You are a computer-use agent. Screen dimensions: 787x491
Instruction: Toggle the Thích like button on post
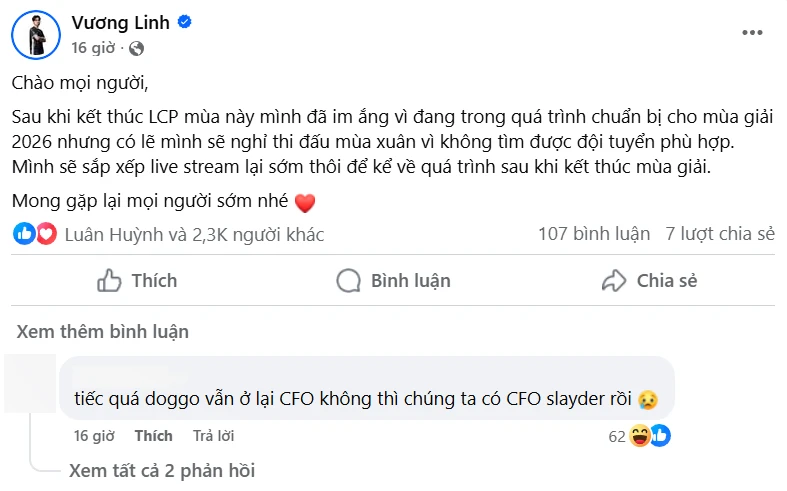point(137,281)
